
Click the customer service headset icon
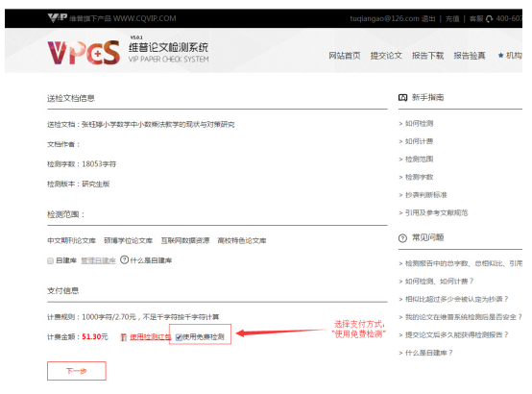point(489,19)
